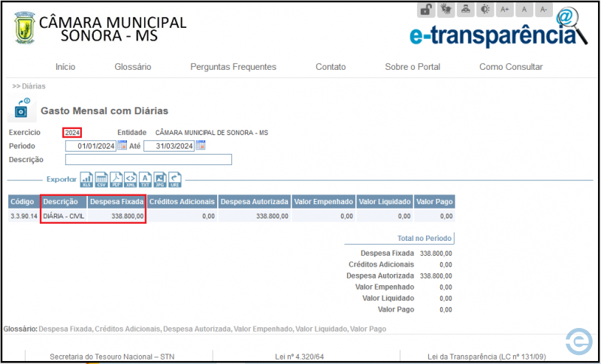Viewport: 601px width, 364px height.
Task: Export the table as CSV
Action: [101, 179]
